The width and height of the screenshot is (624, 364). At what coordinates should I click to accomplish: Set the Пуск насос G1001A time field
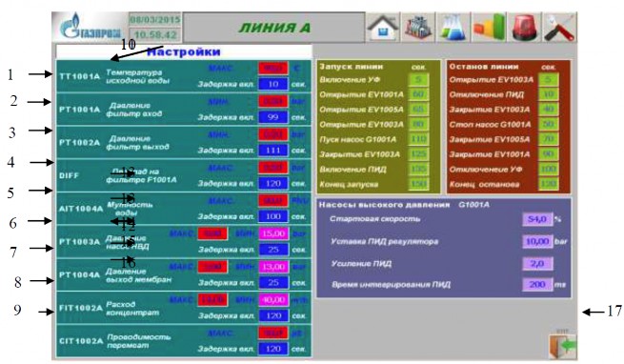click(418, 139)
